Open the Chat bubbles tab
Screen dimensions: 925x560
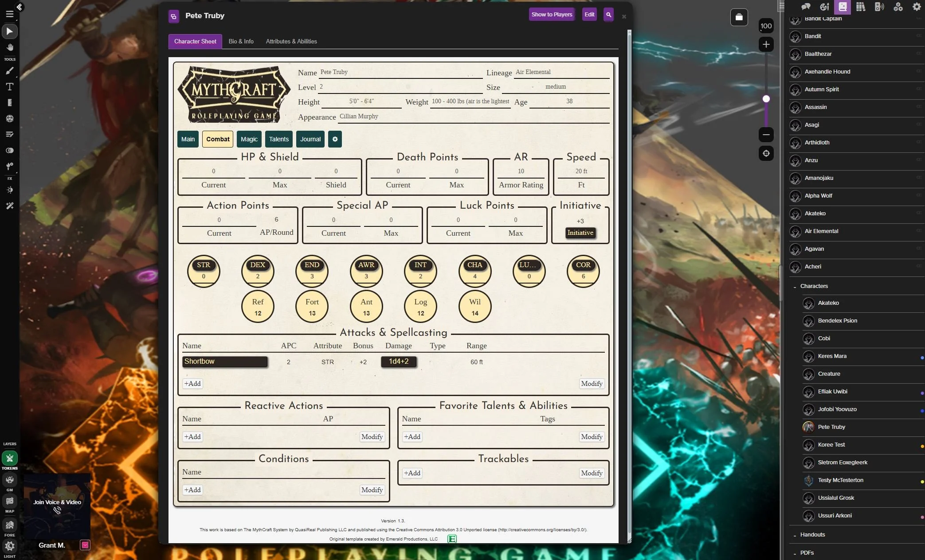click(806, 7)
